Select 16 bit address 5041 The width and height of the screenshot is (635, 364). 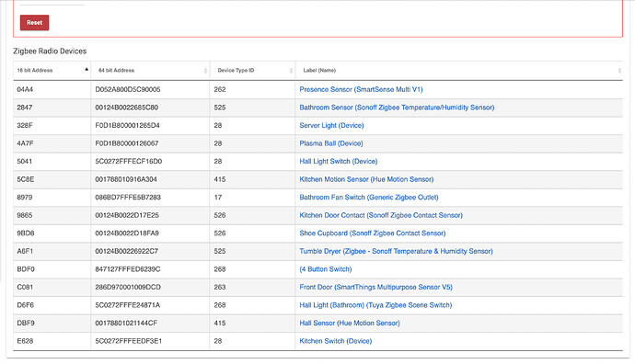[x=24, y=162]
